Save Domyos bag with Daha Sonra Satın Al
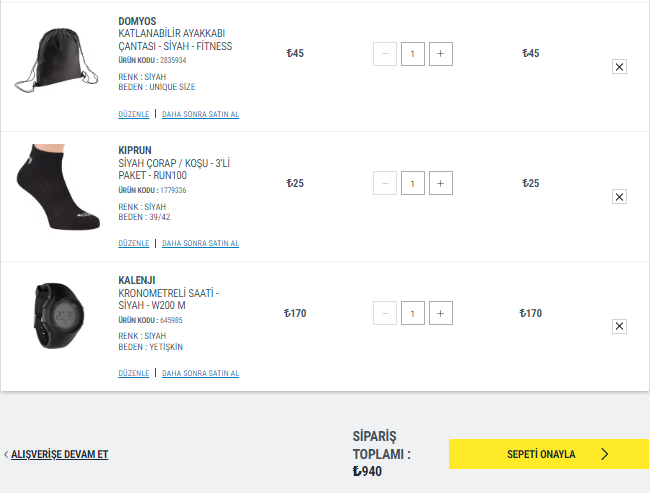Viewport: 650px width, 493px height. coord(200,115)
